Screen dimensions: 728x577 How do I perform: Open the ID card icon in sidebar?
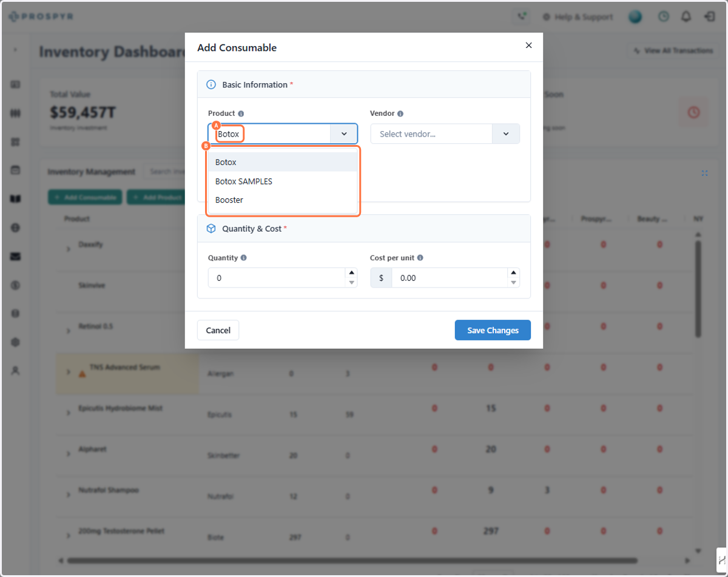pos(16,85)
